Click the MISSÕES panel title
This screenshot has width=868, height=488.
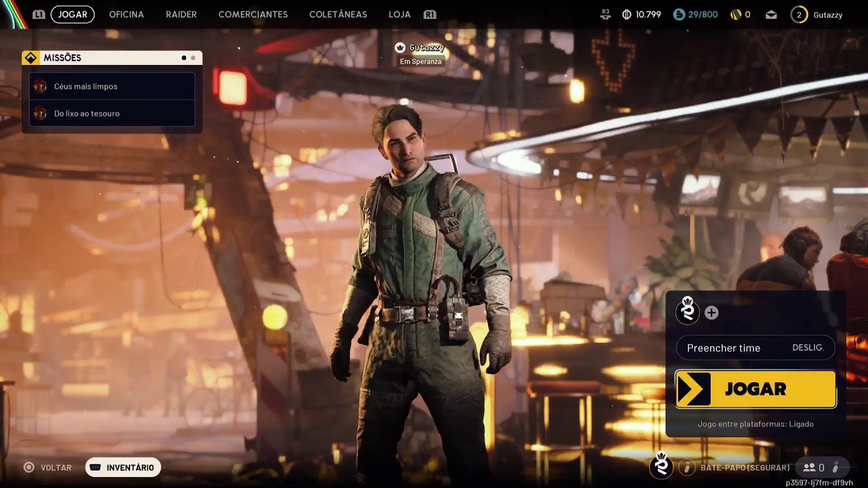(x=62, y=58)
